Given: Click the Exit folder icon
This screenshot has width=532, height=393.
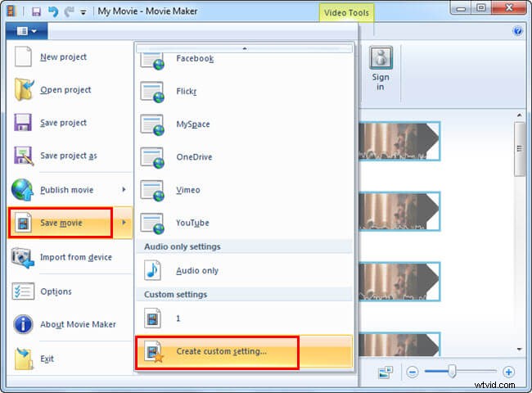Looking at the screenshot, I should pos(24,359).
